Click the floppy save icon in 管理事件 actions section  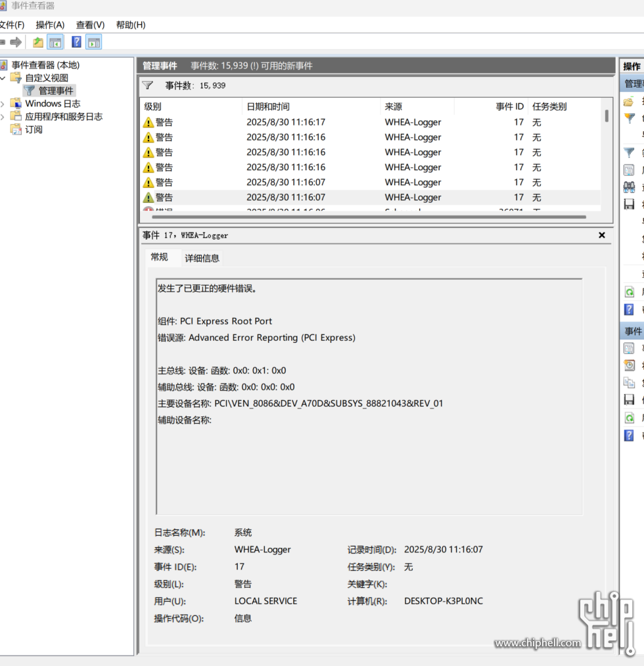629,204
